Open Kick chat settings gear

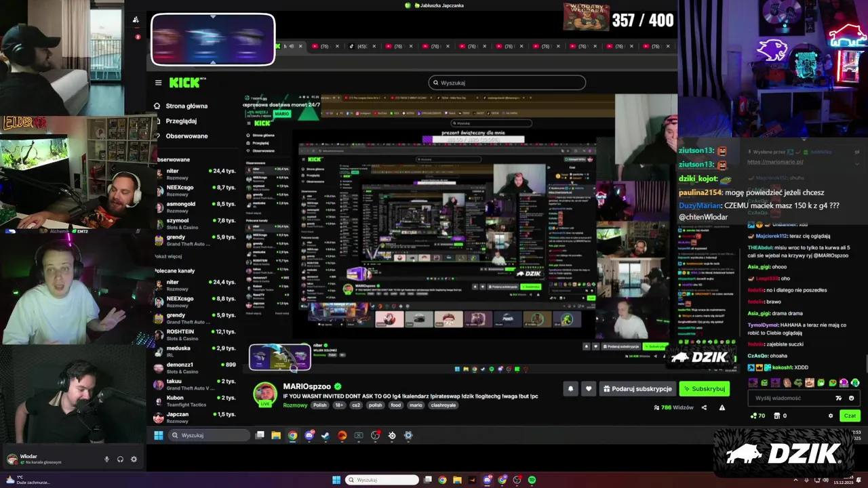831,415
